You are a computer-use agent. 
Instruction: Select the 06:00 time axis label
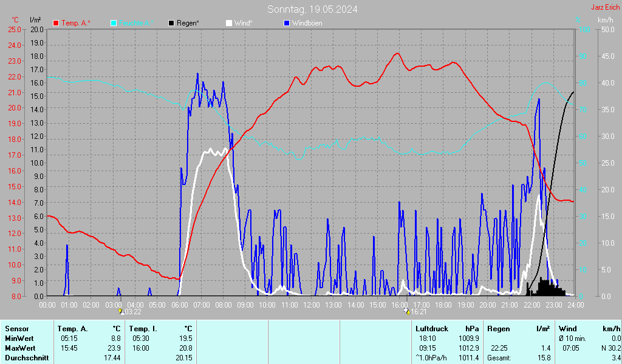pyautogui.click(x=179, y=304)
